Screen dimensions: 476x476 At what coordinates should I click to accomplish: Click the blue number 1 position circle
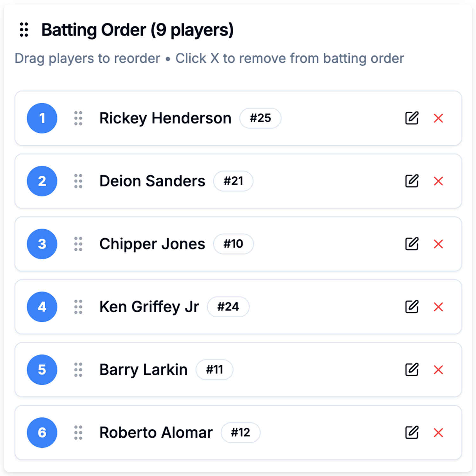(x=42, y=118)
